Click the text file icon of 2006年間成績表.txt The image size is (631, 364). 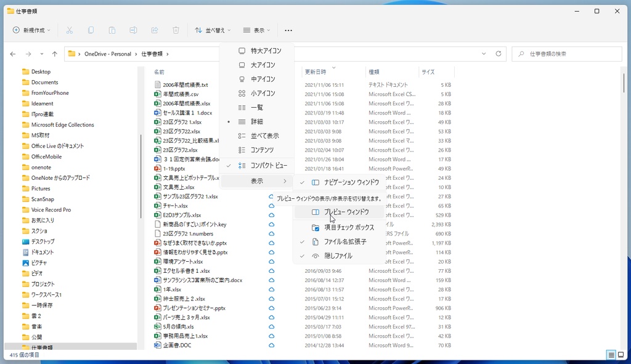tap(157, 85)
